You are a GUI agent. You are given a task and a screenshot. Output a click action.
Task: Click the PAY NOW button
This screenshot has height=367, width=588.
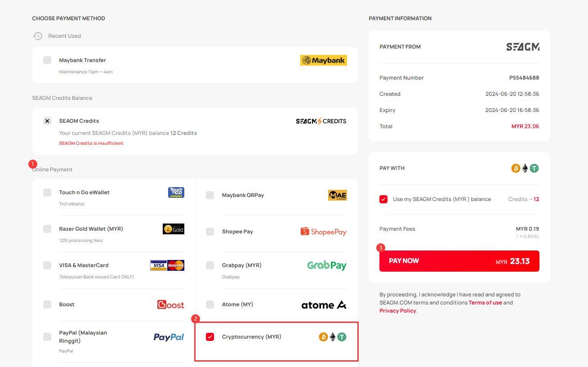tap(459, 261)
